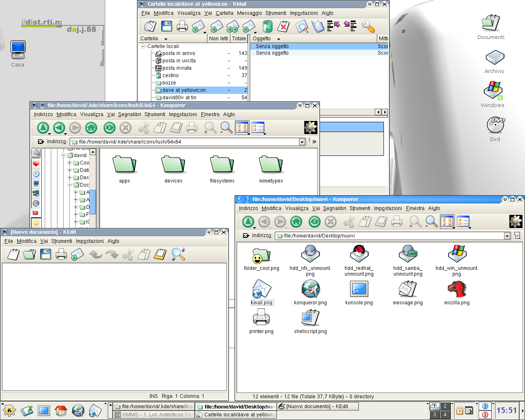Click the KEdit new document icon
Image resolution: width=525 pixels, height=420 pixels.
(x=14, y=254)
